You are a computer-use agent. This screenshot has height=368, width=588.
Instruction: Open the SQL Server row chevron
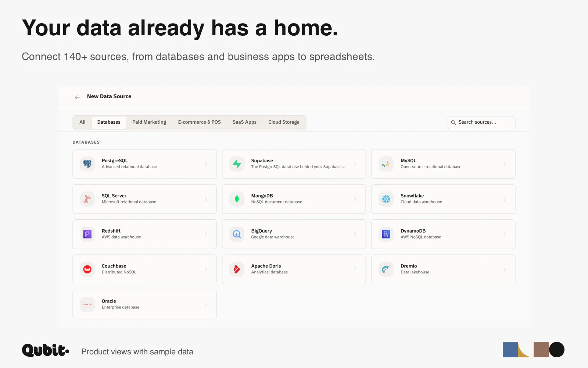[206, 199]
